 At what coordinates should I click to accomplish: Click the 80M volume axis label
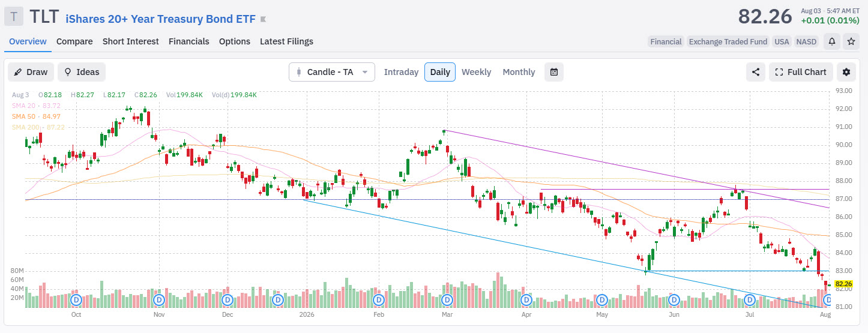click(x=17, y=271)
